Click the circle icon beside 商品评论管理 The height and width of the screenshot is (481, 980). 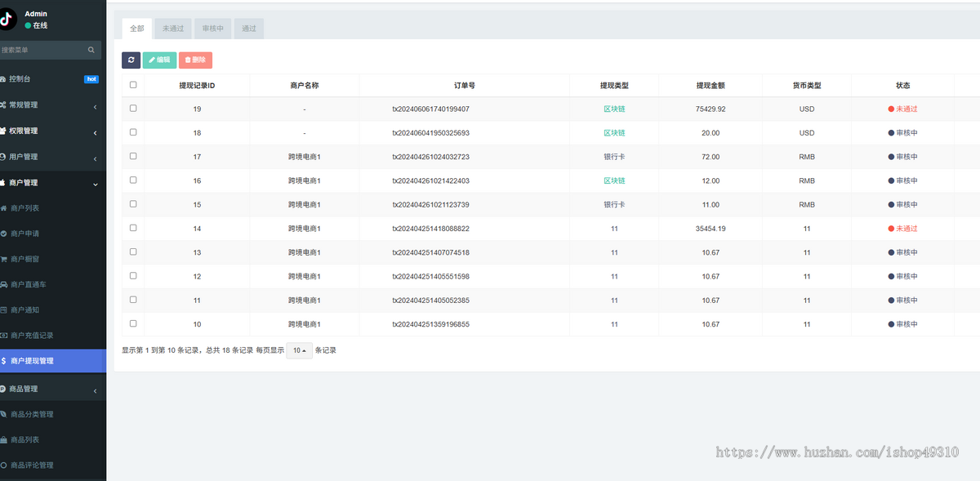point(3,465)
